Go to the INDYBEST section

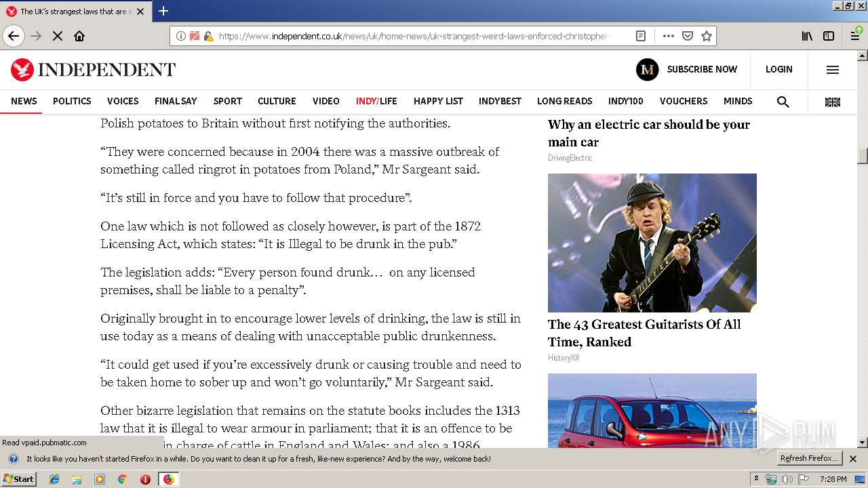pos(500,101)
